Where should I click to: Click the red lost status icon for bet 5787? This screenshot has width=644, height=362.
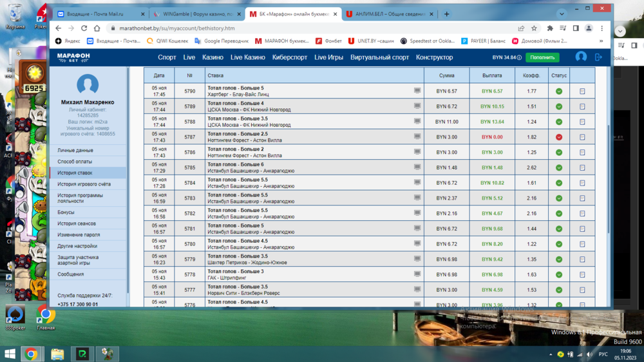click(559, 137)
